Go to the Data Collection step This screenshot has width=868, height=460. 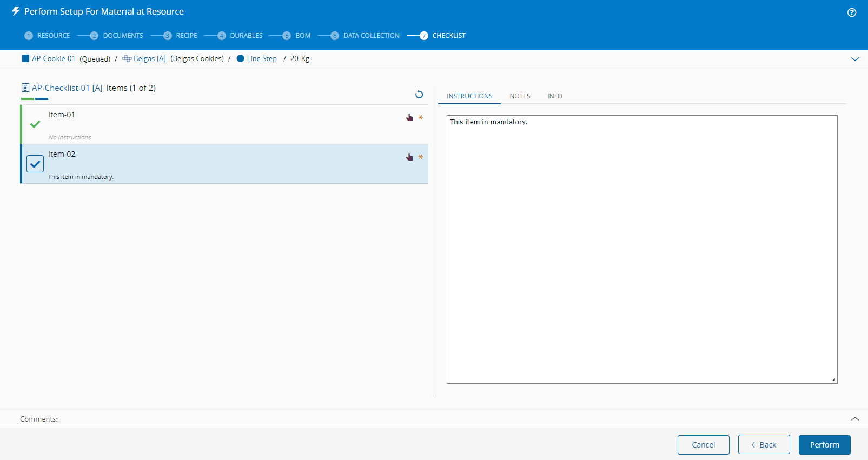371,36
